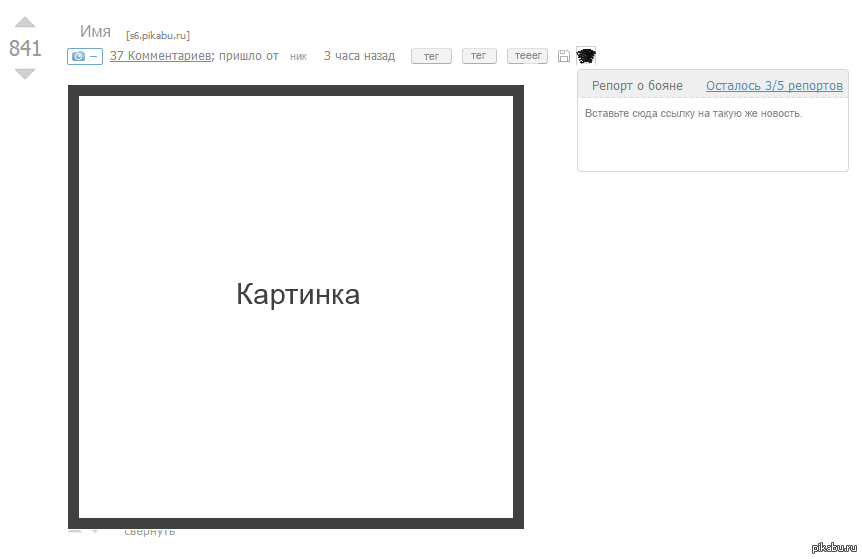
Task: Click the post title Имя
Action: point(95,32)
